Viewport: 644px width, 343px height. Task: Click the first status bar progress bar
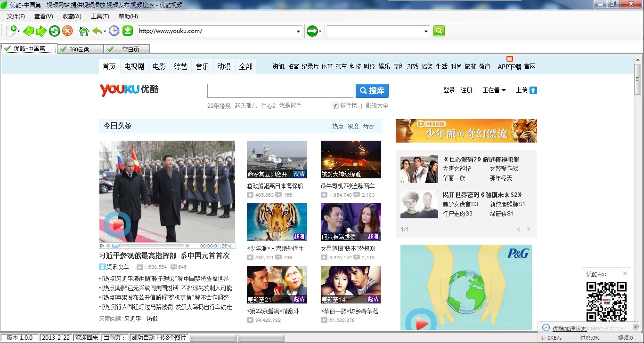point(213,338)
